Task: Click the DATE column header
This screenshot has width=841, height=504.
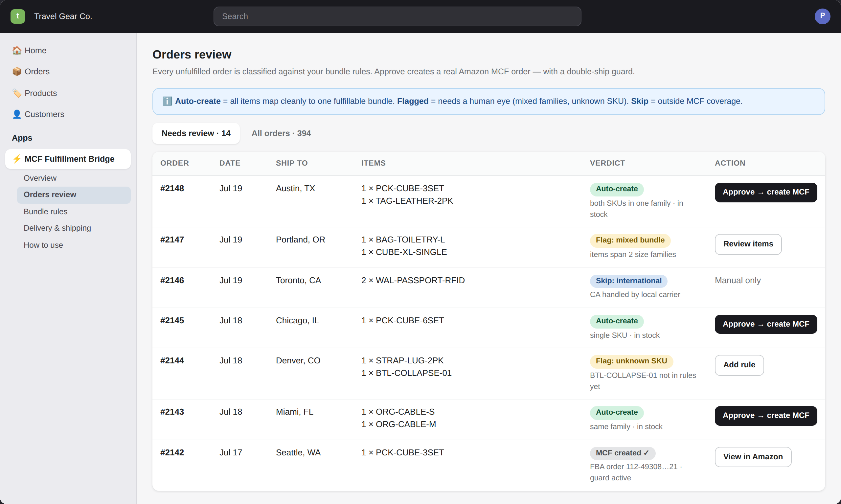Action: coord(230,163)
